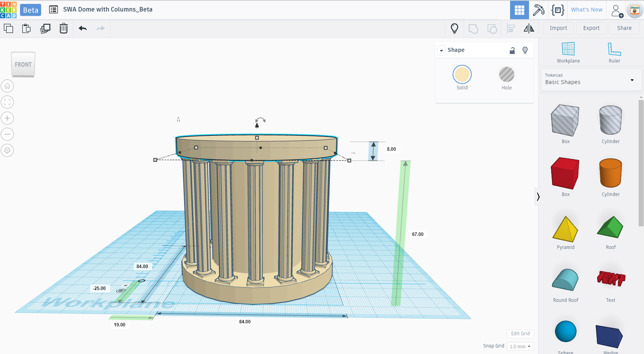Image resolution: width=644 pixels, height=354 pixels.
Task: Set shape to Solid
Action: [x=462, y=74]
